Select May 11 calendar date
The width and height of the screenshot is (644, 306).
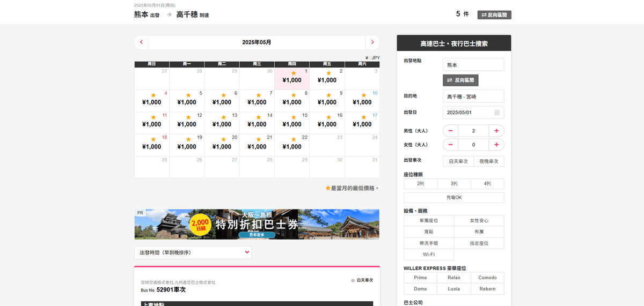click(152, 123)
